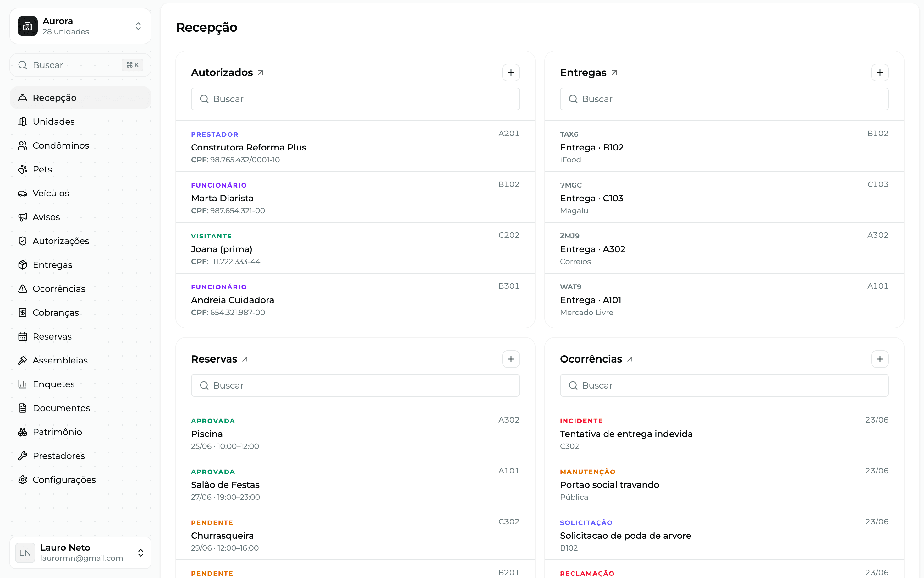
Task: Open Pets via the paw icon
Action: (x=23, y=169)
